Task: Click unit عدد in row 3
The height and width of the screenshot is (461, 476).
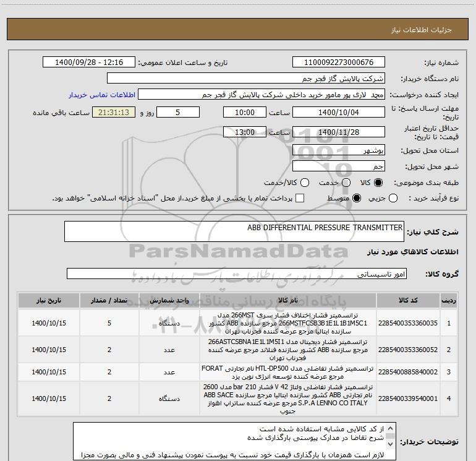Action: [x=169, y=373]
